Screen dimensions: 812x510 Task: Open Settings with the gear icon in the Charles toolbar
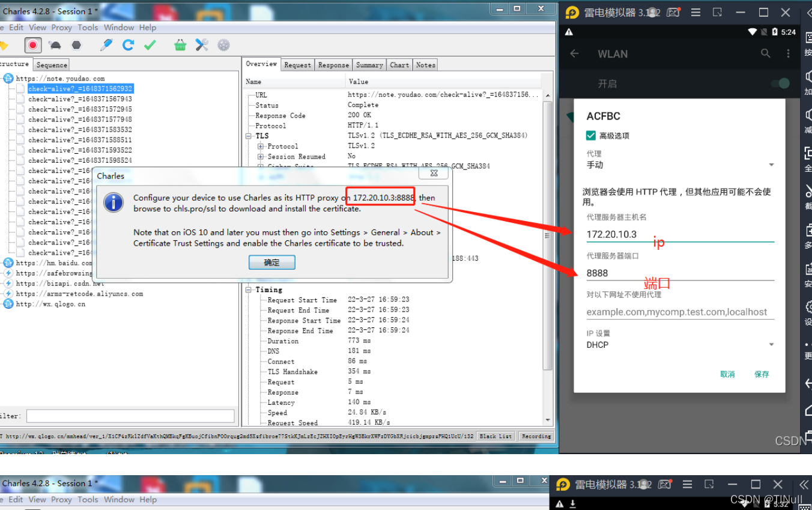coord(223,45)
